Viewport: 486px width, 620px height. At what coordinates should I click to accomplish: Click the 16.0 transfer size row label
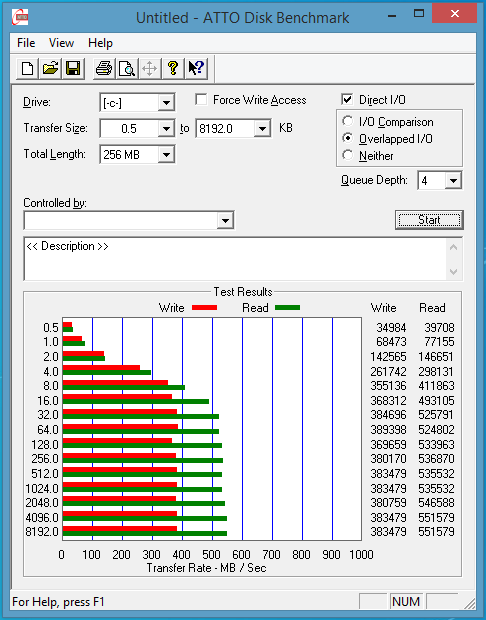pos(48,401)
